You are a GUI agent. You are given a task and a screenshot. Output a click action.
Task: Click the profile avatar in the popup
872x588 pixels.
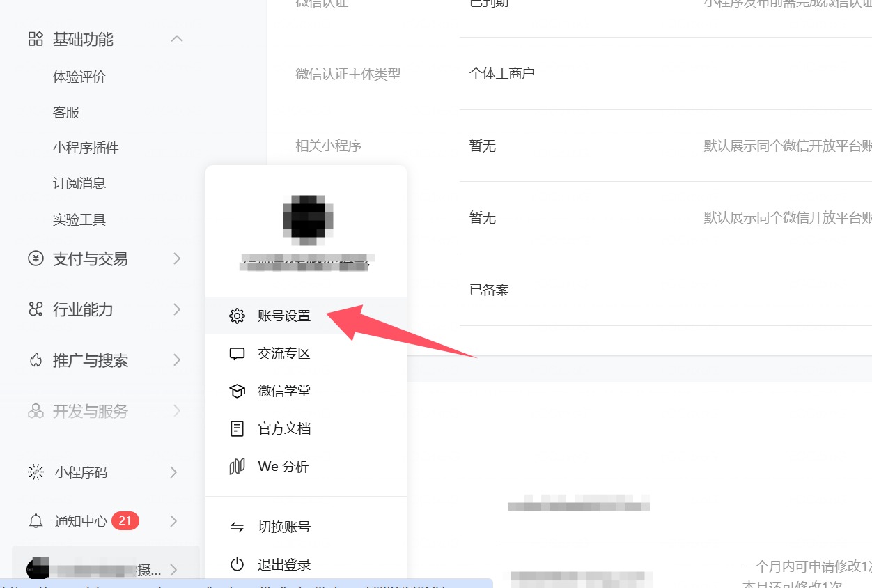306,219
